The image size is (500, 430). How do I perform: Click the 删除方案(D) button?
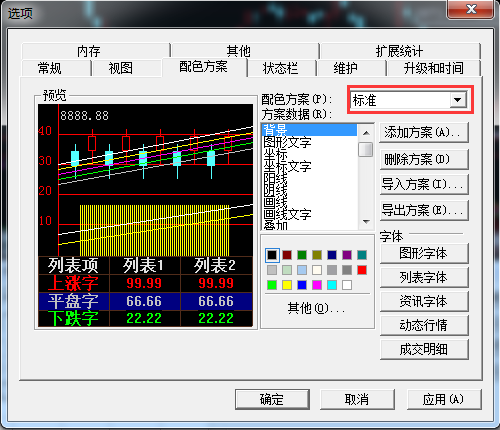(424, 159)
